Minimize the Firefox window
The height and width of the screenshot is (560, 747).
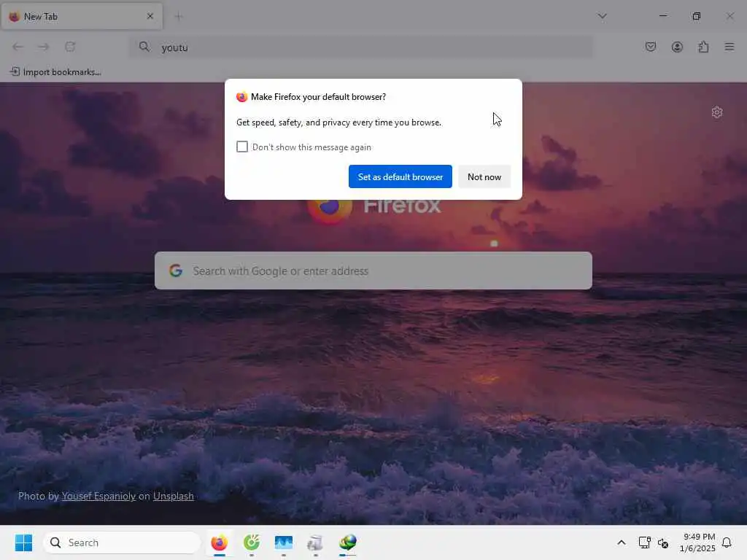click(663, 16)
